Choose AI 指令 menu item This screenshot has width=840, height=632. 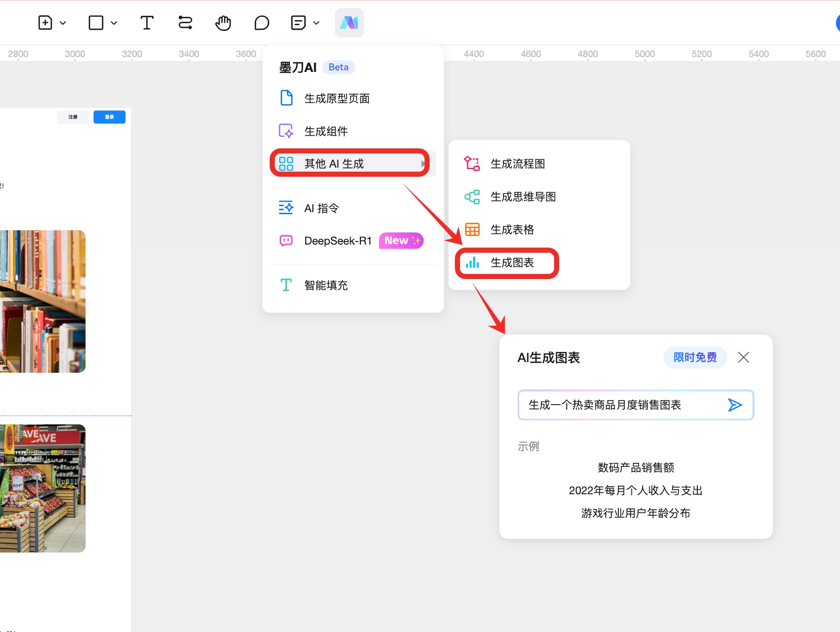[x=353, y=208]
